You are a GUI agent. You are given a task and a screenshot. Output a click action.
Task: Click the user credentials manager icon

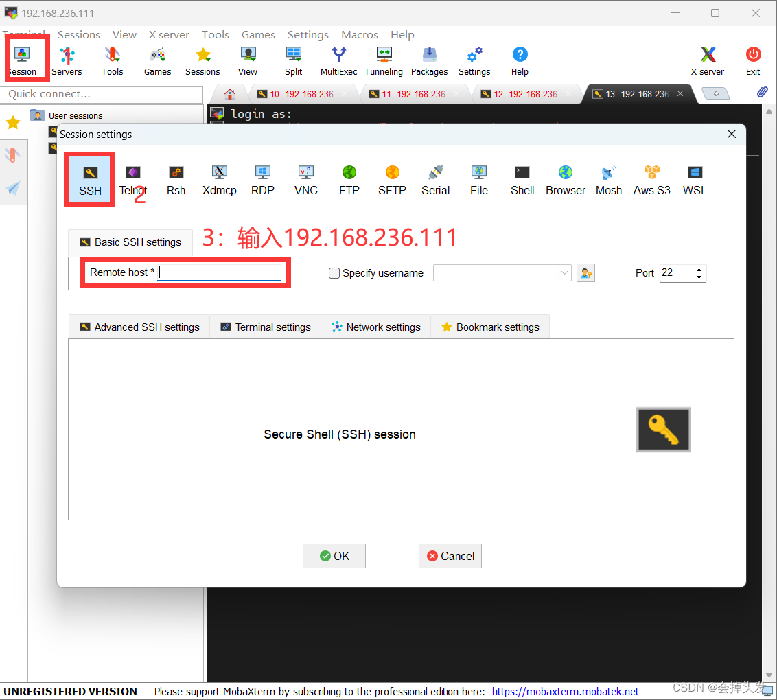tap(585, 273)
